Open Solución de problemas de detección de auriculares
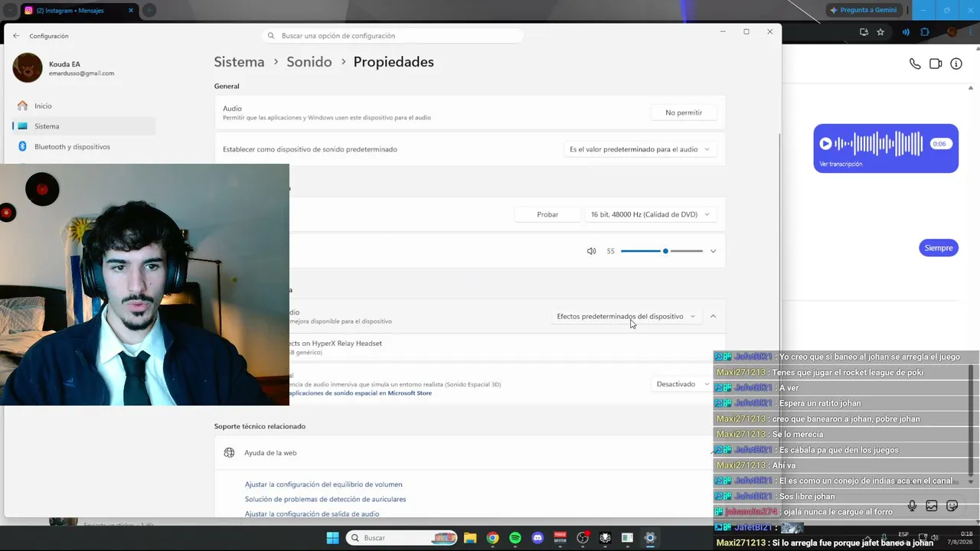The image size is (980, 551). coord(325,499)
